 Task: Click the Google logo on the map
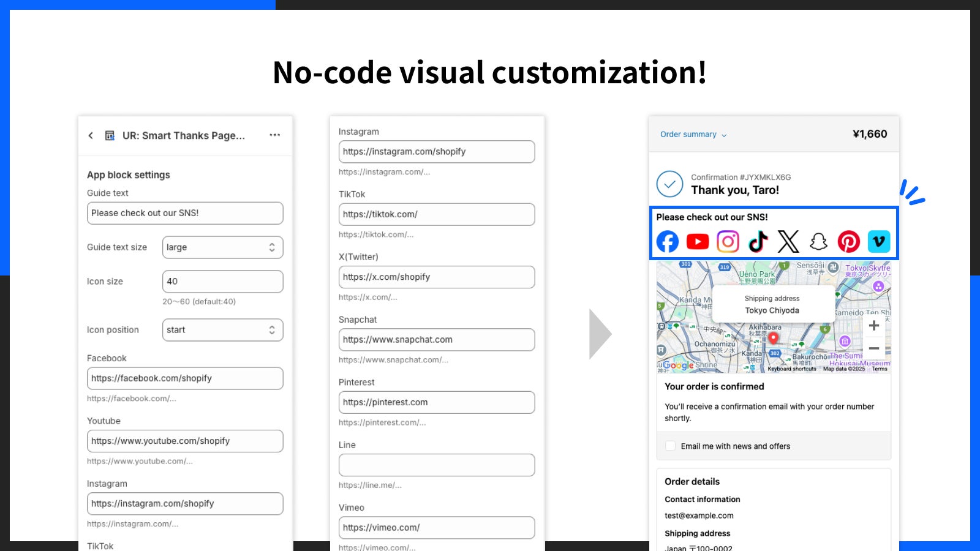coord(678,365)
